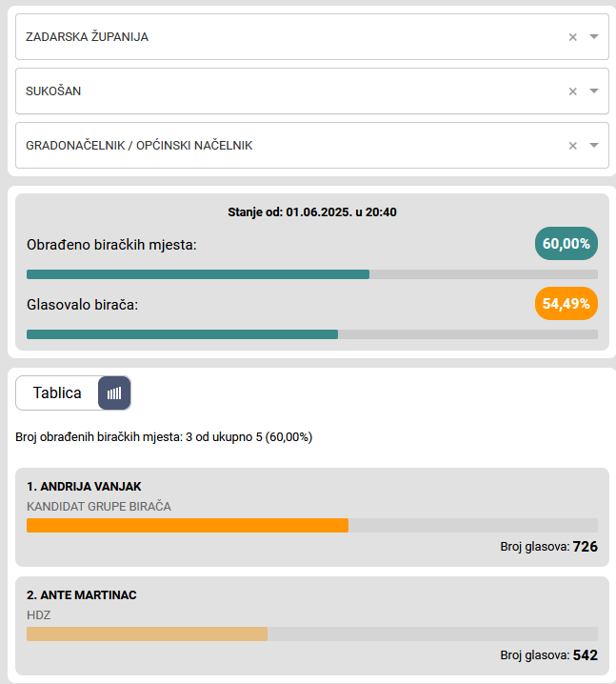Clear the GRADONAČELNIK / OPĆINSKI NAČELNIK selection

point(573,146)
